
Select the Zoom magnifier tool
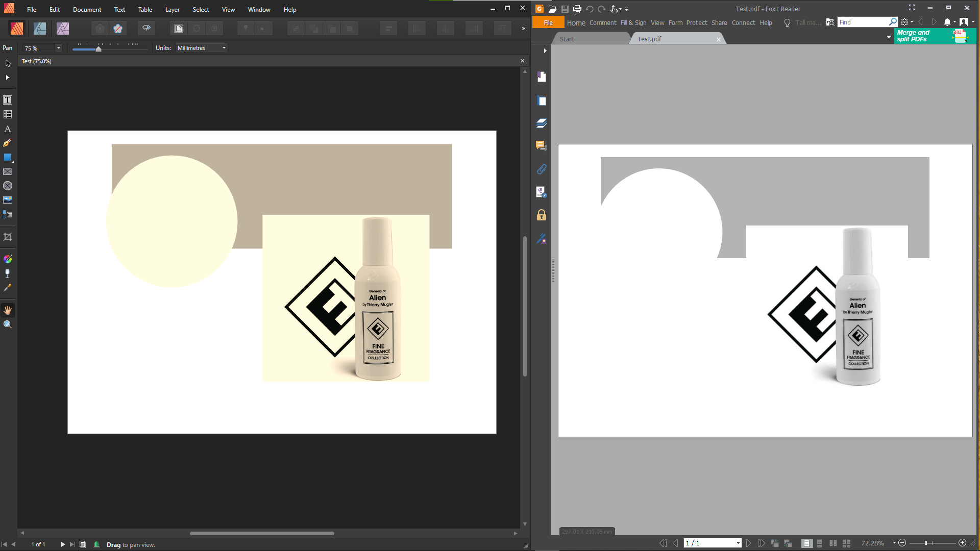point(8,324)
